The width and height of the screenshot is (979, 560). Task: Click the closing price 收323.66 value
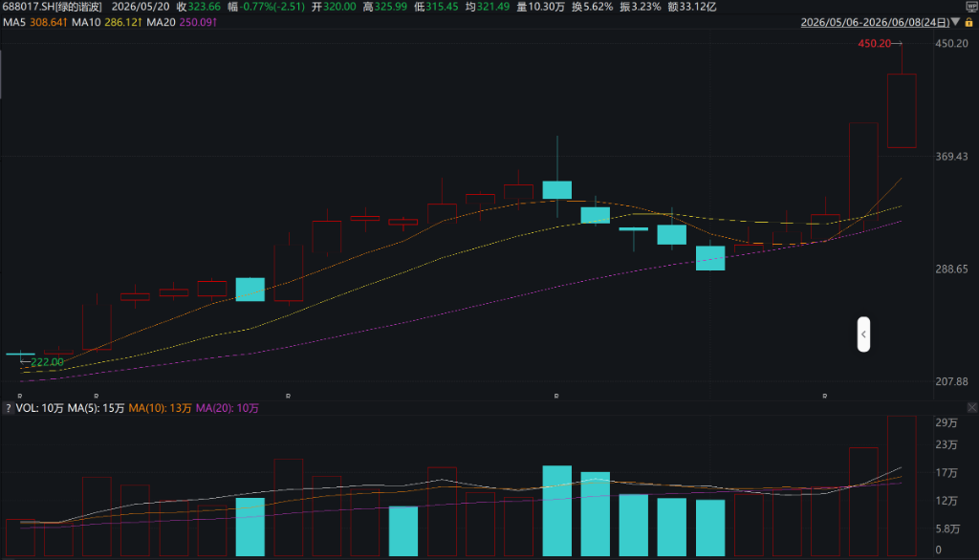coord(199,7)
